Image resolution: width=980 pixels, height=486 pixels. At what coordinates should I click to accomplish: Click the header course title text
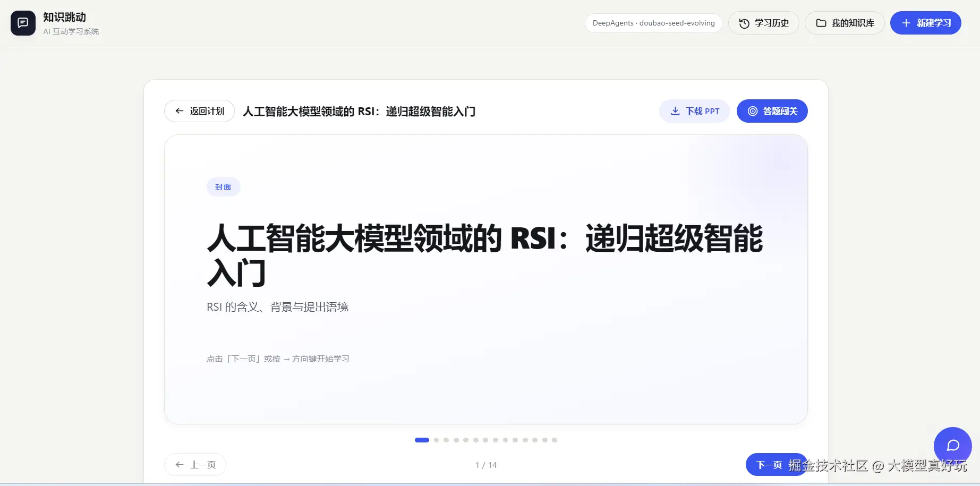[359, 112]
